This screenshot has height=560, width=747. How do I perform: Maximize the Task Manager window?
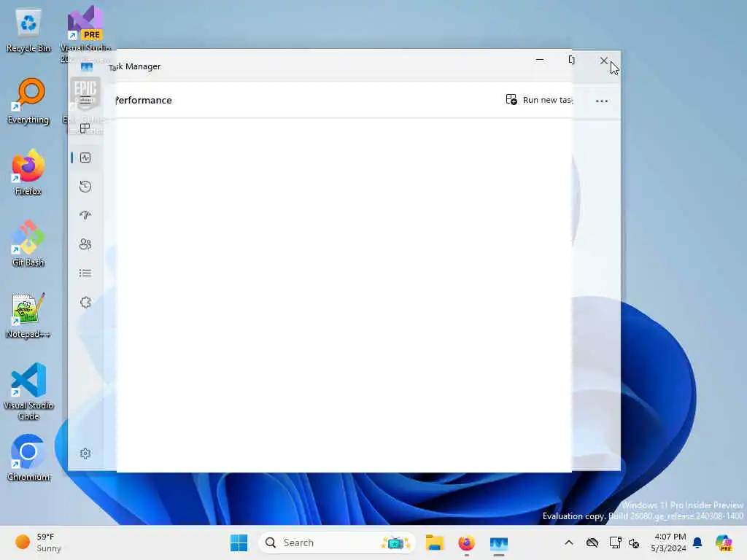pyautogui.click(x=572, y=60)
